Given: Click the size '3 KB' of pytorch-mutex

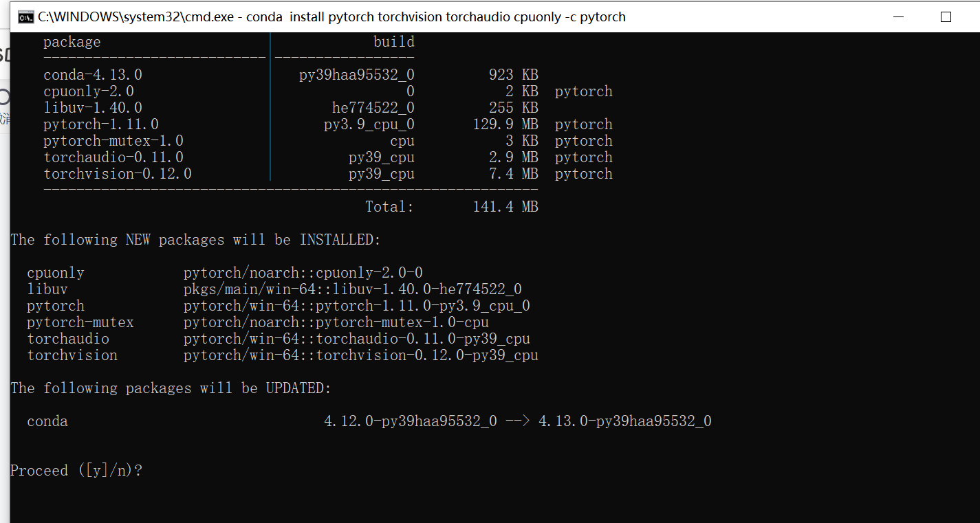Looking at the screenshot, I should pyautogui.click(x=522, y=141).
